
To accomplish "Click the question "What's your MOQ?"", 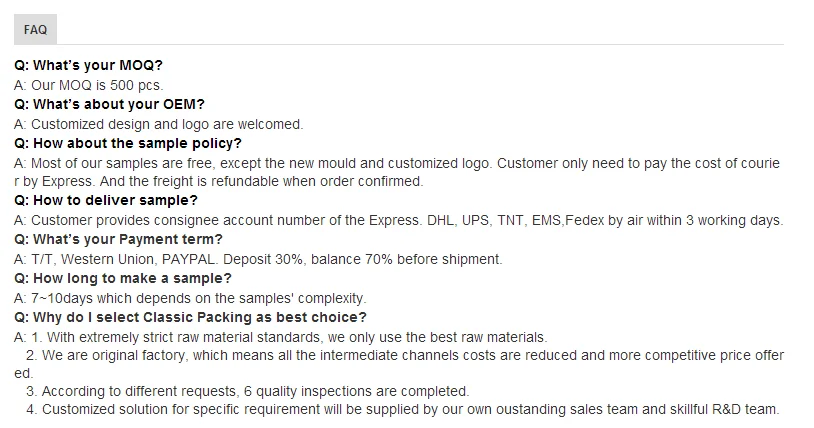I will [88, 66].
